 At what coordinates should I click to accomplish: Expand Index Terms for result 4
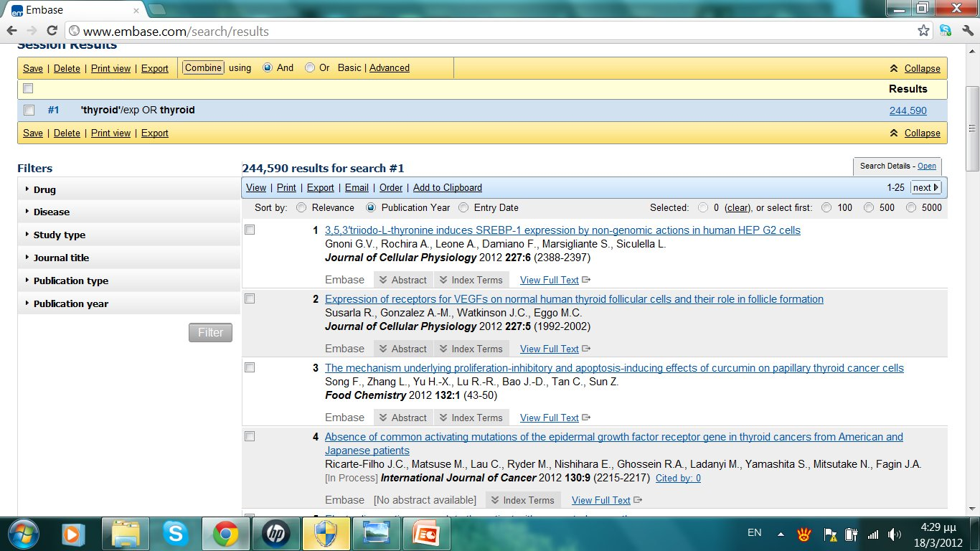[x=523, y=500]
